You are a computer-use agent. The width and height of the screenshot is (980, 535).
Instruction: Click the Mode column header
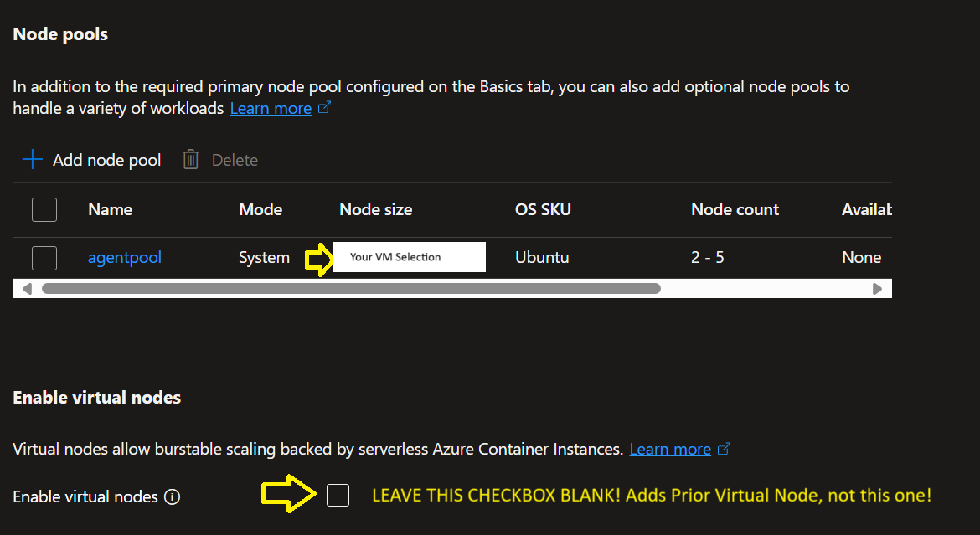tap(260, 209)
